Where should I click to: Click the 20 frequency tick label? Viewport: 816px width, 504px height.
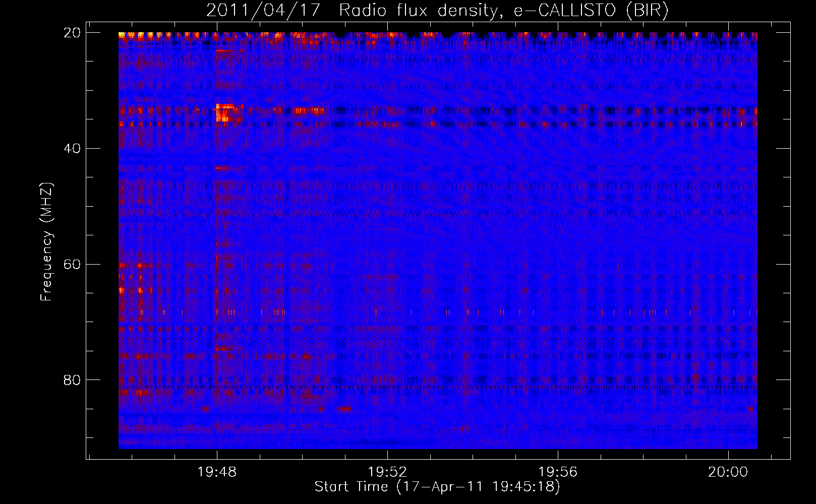72,33
